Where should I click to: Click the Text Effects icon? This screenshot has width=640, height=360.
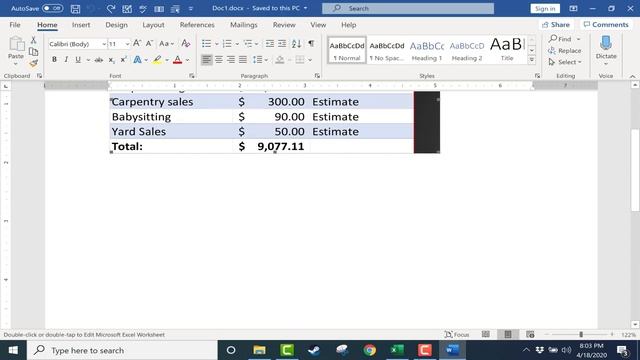pos(138,60)
